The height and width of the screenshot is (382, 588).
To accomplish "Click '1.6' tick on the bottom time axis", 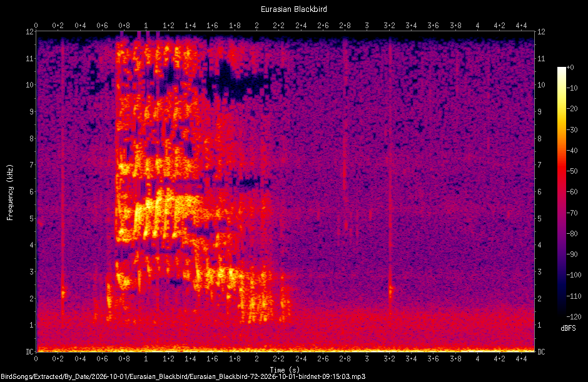I will 212,359.
